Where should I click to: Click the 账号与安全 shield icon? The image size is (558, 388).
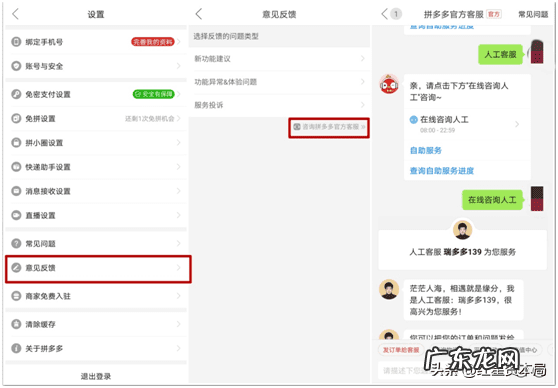pos(16,66)
